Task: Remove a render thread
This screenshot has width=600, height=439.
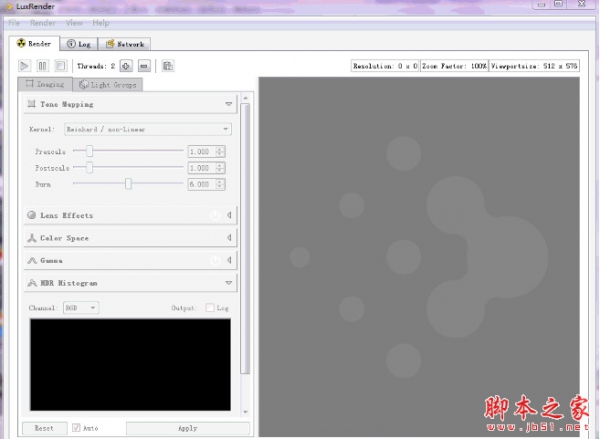Action: [x=144, y=66]
